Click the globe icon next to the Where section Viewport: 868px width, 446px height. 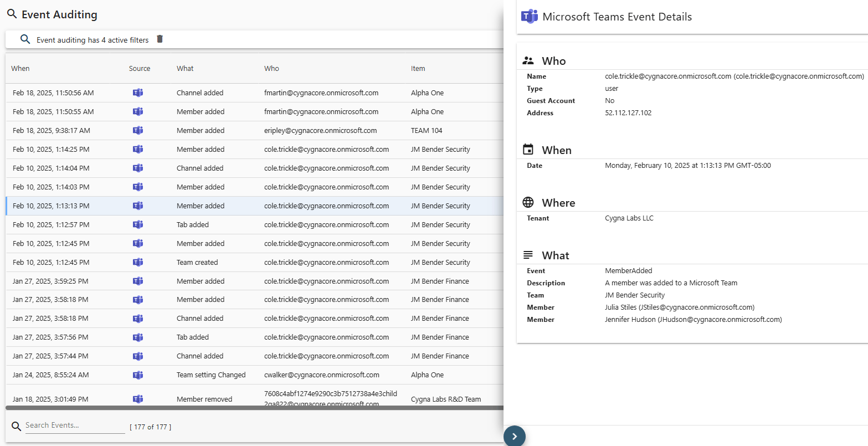[528, 202]
